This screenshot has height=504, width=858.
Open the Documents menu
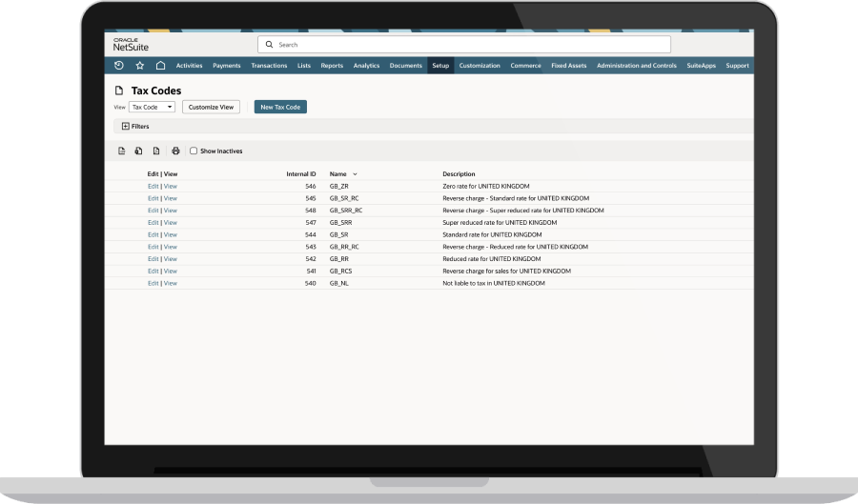(405, 66)
